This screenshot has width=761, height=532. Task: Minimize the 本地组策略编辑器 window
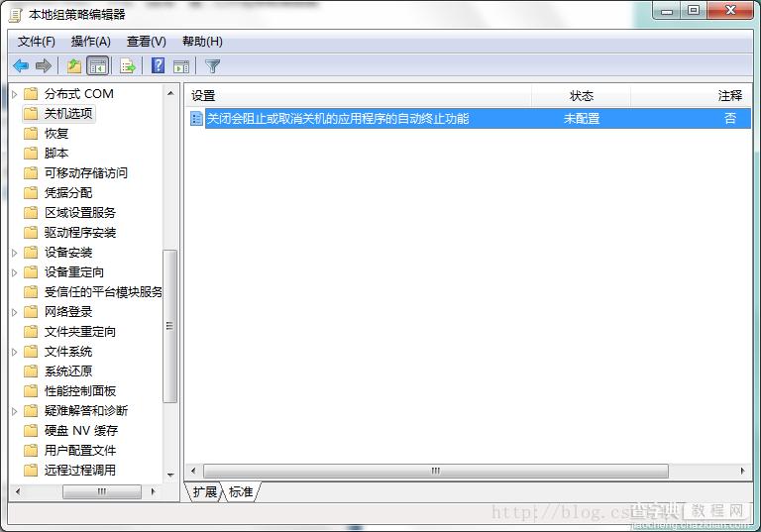pos(667,11)
